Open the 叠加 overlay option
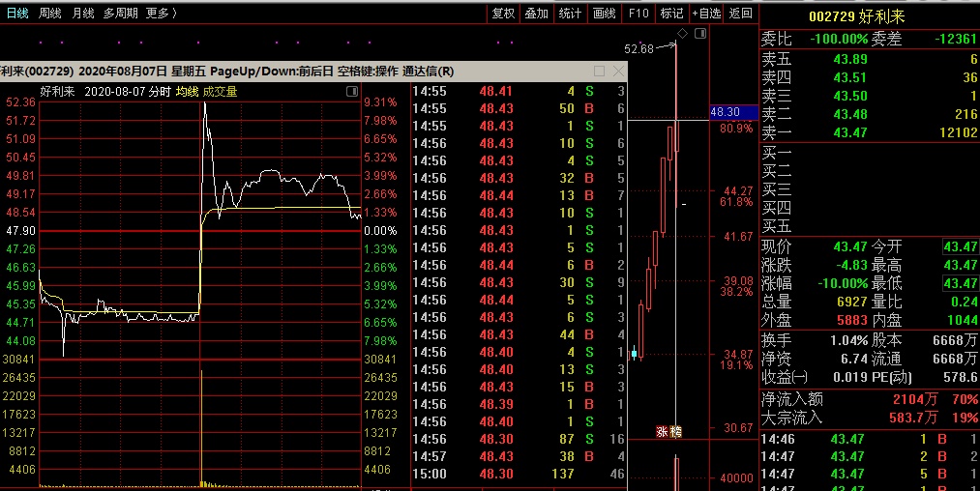980x491 pixels. pos(536,13)
